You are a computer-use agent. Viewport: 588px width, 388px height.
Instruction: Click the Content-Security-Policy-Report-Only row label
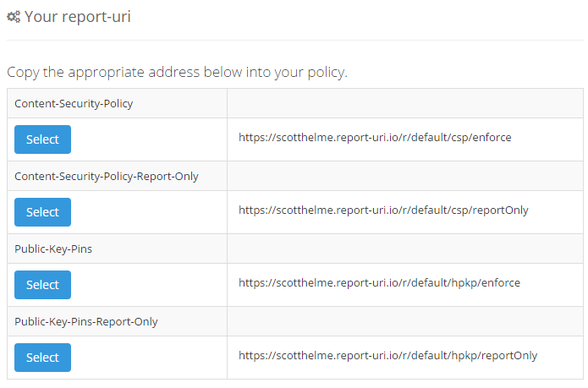point(107,176)
